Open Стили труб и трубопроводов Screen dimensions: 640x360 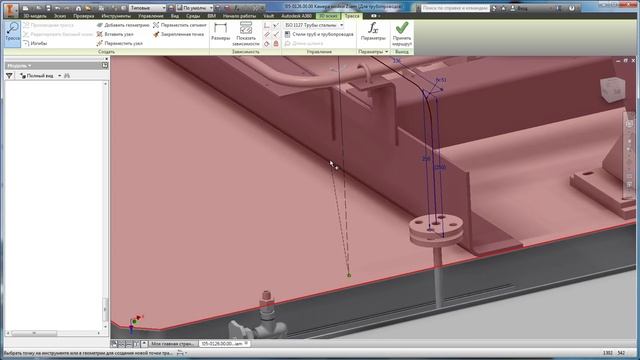click(319, 34)
